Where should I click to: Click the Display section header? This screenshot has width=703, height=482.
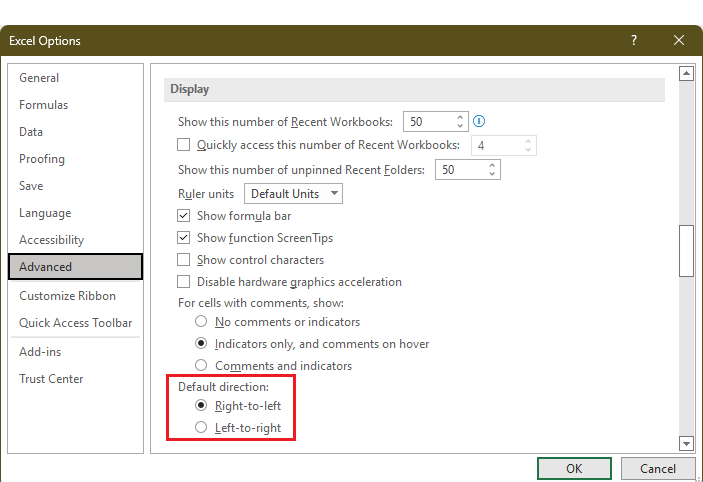414,89
